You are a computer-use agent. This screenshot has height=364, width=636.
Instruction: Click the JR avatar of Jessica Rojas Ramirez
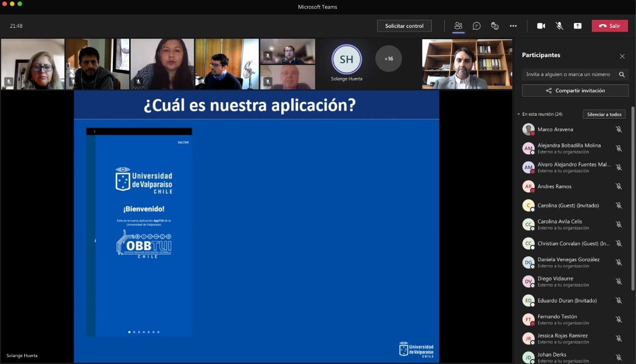[528, 339]
